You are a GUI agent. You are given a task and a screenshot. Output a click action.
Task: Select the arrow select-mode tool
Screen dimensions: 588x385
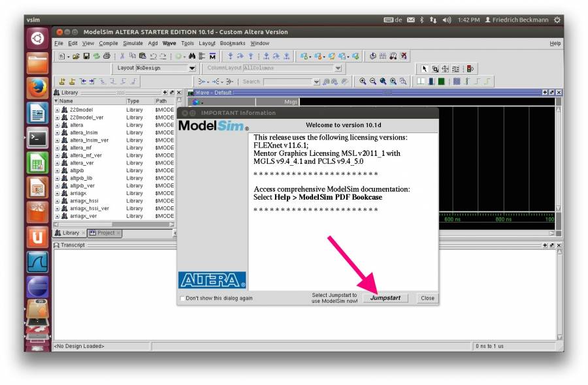click(423, 67)
